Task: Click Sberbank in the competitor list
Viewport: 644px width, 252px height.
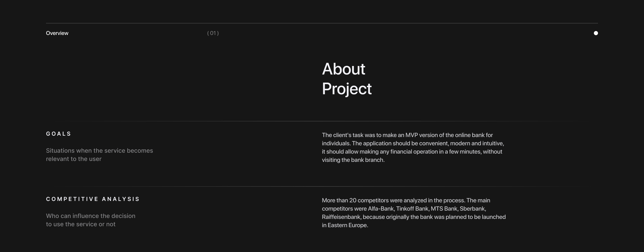Action: [472, 209]
